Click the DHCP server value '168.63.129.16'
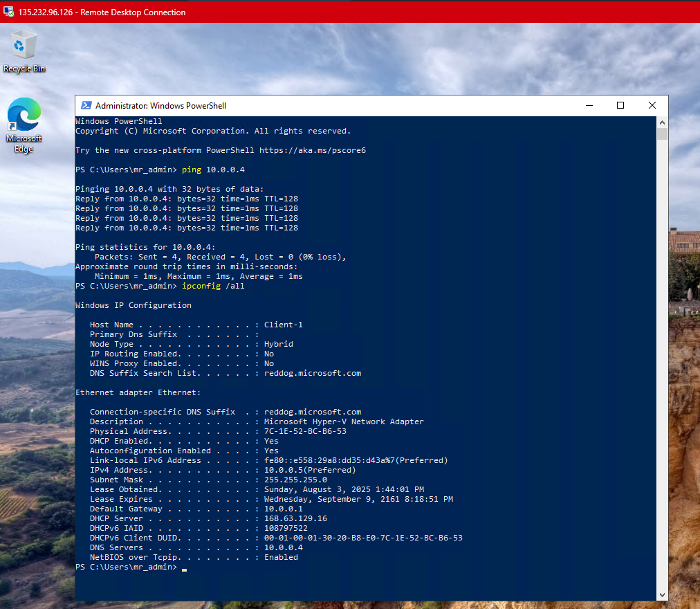700x609 pixels. 295,519
